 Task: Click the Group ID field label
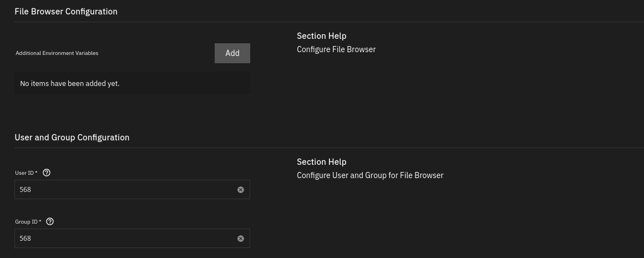pyautogui.click(x=28, y=222)
